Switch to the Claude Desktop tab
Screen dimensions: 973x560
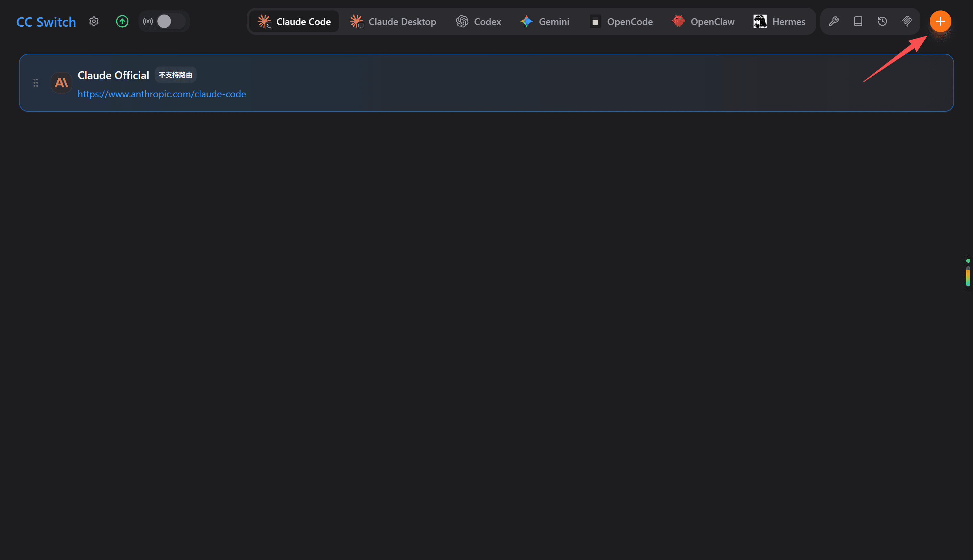(x=393, y=22)
